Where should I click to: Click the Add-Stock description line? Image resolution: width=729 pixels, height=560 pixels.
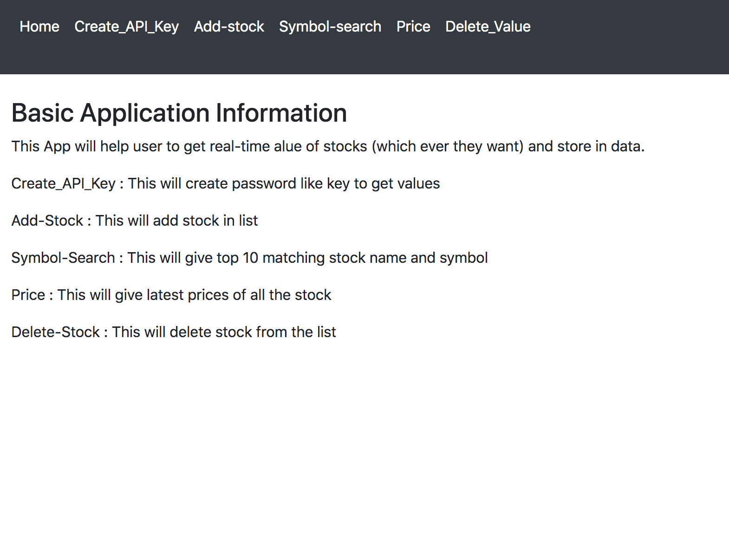click(135, 221)
